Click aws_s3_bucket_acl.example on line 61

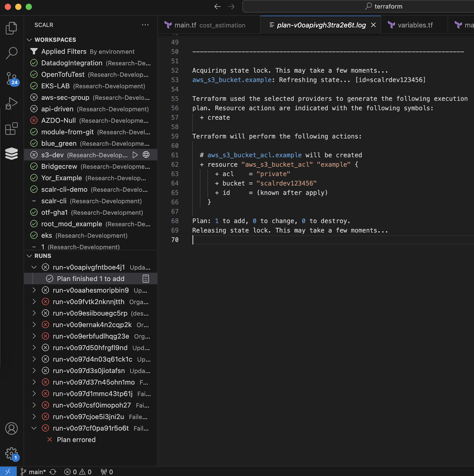[254, 155]
